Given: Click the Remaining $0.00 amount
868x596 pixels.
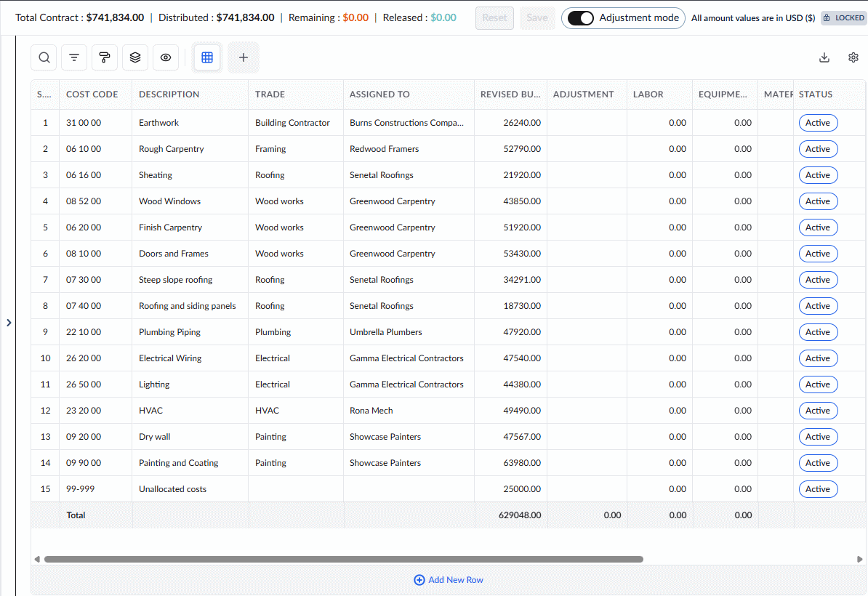Looking at the screenshot, I should pyautogui.click(x=355, y=17).
